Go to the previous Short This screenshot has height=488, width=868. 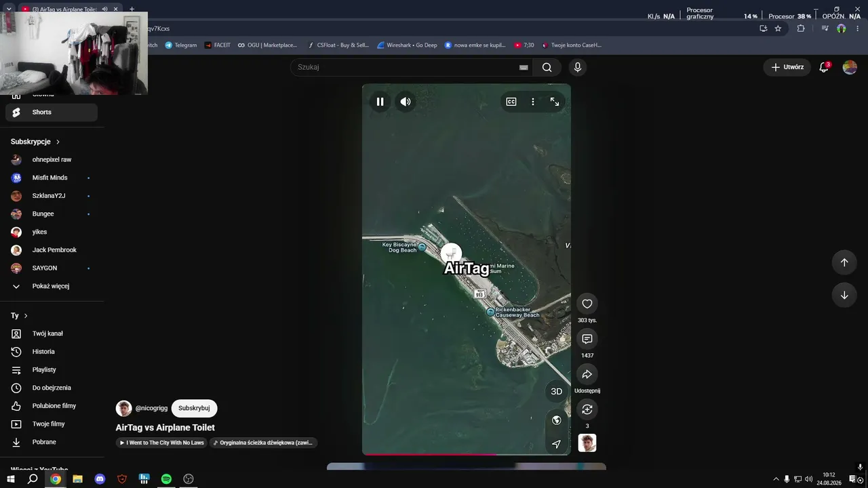pyautogui.click(x=844, y=262)
